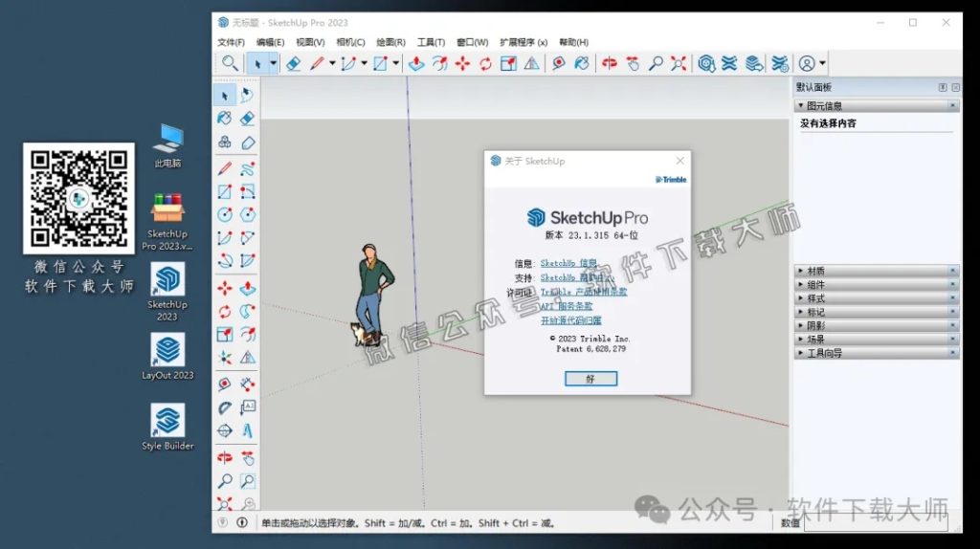Choose the Text label tool in the left toolbar
This screenshot has height=549, width=980.
pyautogui.click(x=248, y=407)
